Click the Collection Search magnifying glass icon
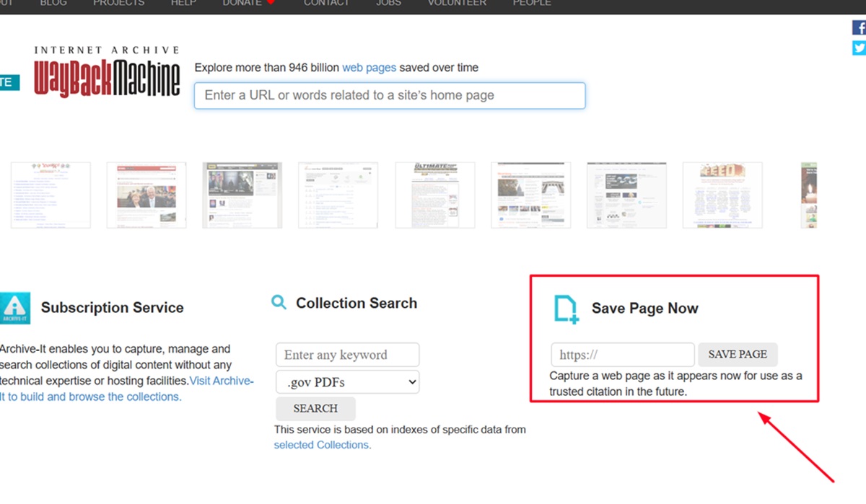The height and width of the screenshot is (504, 866). tap(279, 303)
